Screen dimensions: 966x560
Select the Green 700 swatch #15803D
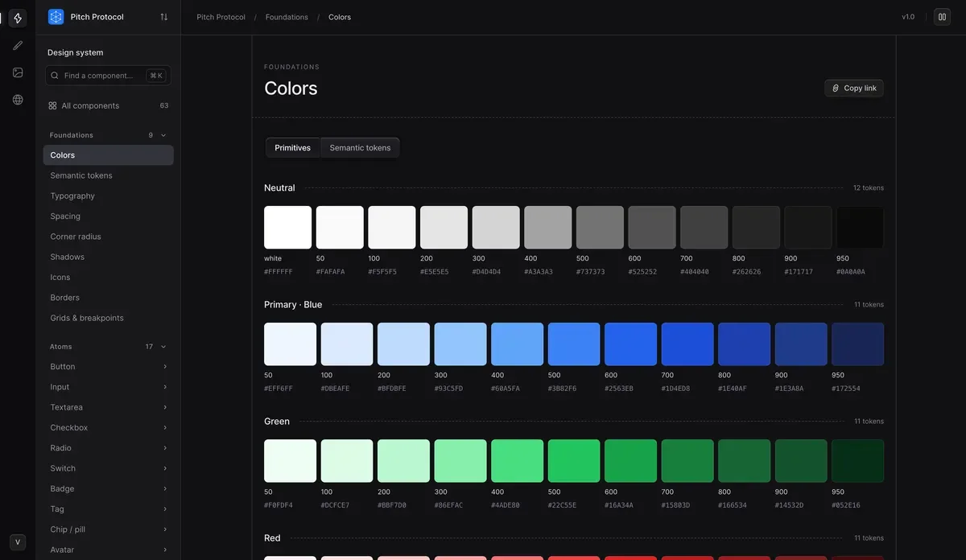(x=687, y=461)
